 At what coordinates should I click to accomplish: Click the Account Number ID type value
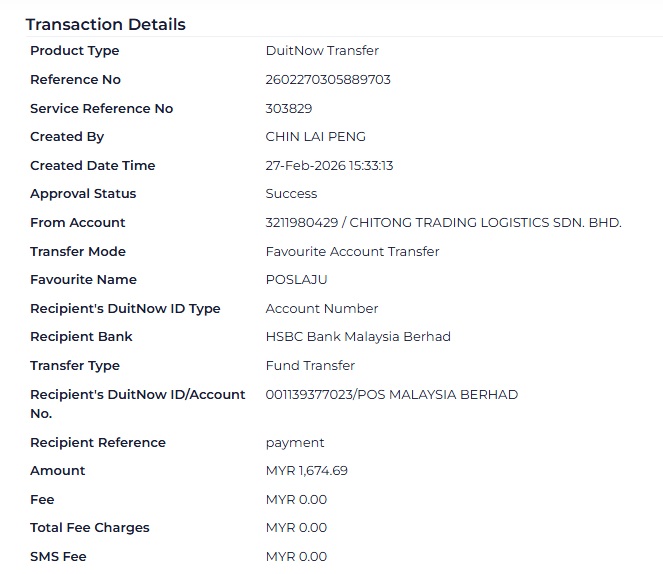[x=322, y=309]
